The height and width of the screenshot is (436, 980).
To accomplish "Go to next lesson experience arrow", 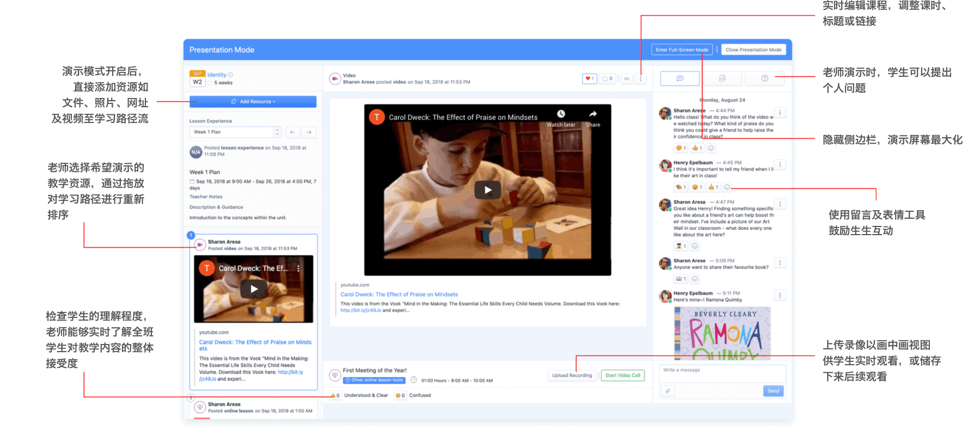I will point(309,132).
